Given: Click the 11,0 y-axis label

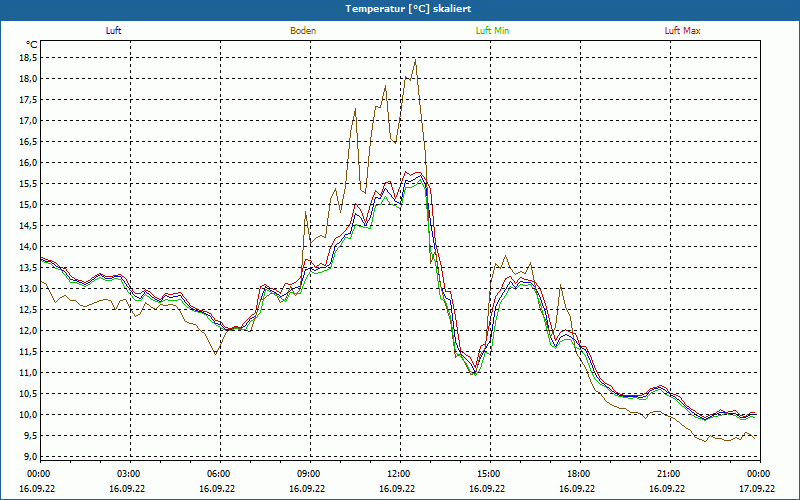Looking at the screenshot, I should tap(28, 372).
